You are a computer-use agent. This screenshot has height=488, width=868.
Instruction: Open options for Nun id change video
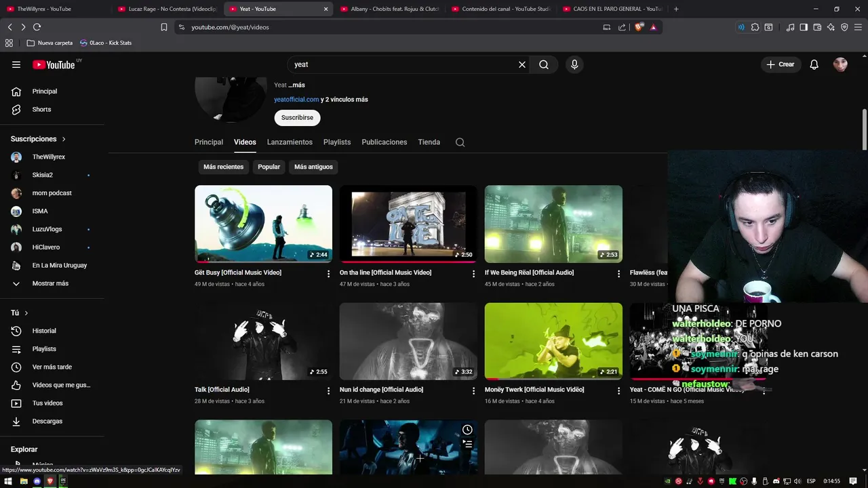point(473,391)
